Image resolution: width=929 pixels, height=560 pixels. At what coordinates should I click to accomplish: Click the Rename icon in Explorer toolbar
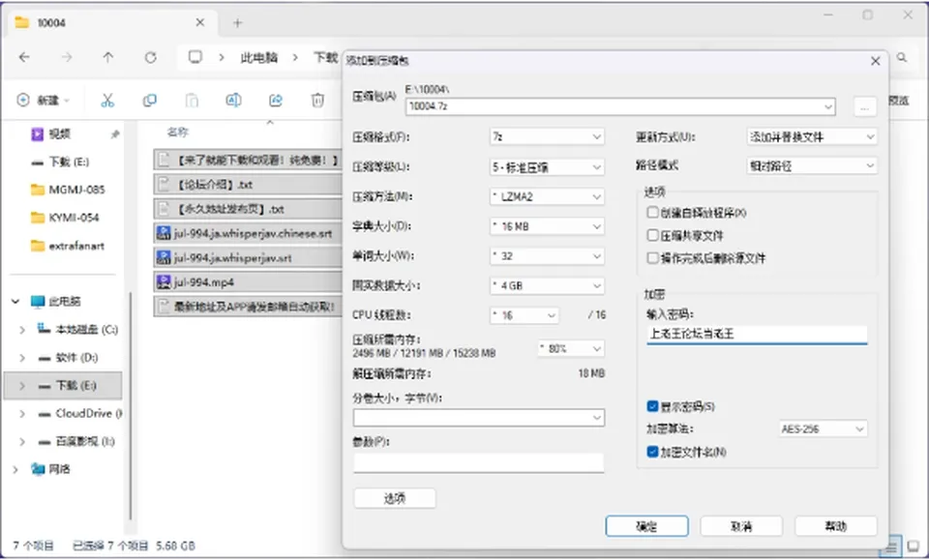(233, 100)
